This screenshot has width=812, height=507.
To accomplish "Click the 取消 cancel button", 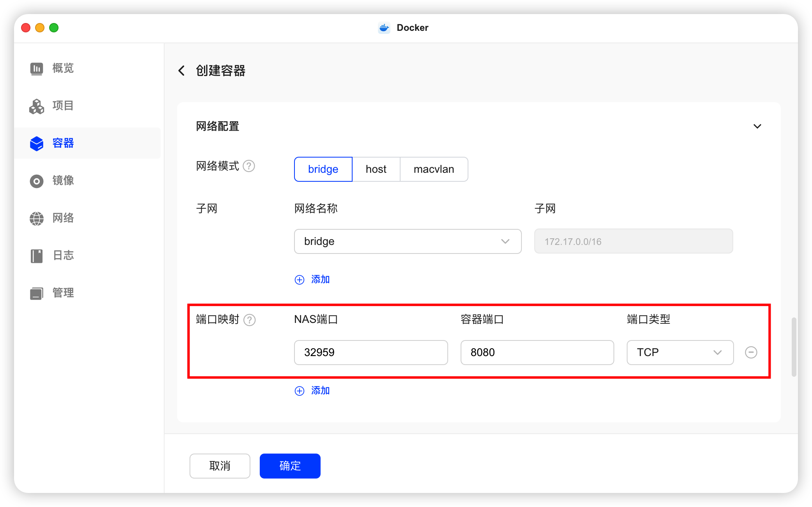I will tap(220, 466).
